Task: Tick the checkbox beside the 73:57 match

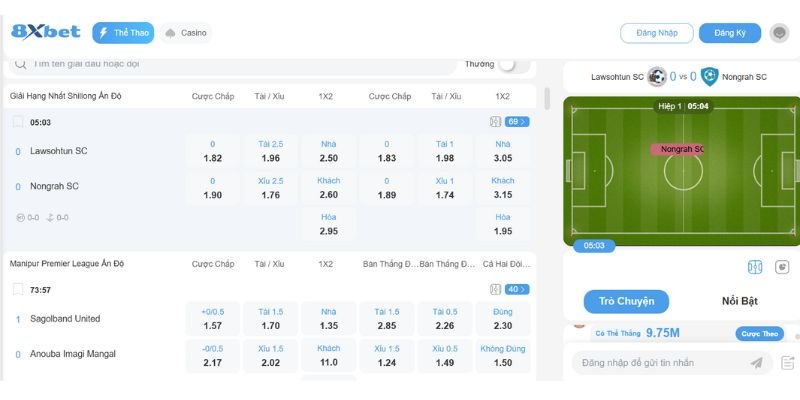Action: point(18,289)
